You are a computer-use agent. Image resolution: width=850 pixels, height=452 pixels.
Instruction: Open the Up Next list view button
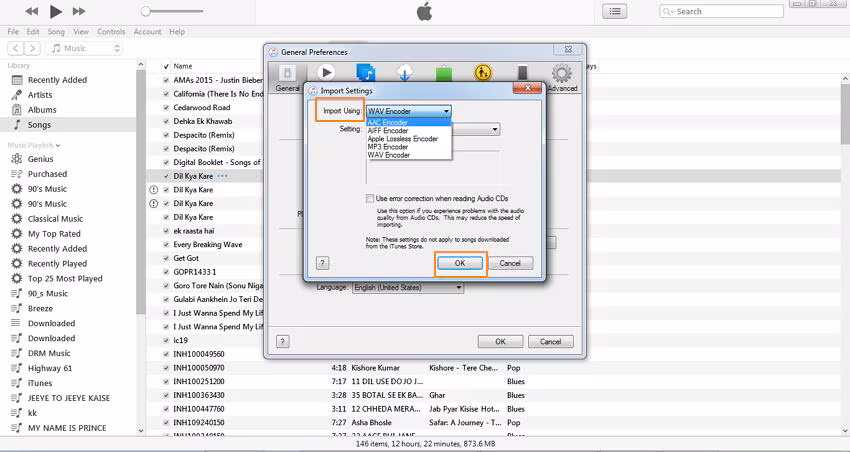[615, 11]
